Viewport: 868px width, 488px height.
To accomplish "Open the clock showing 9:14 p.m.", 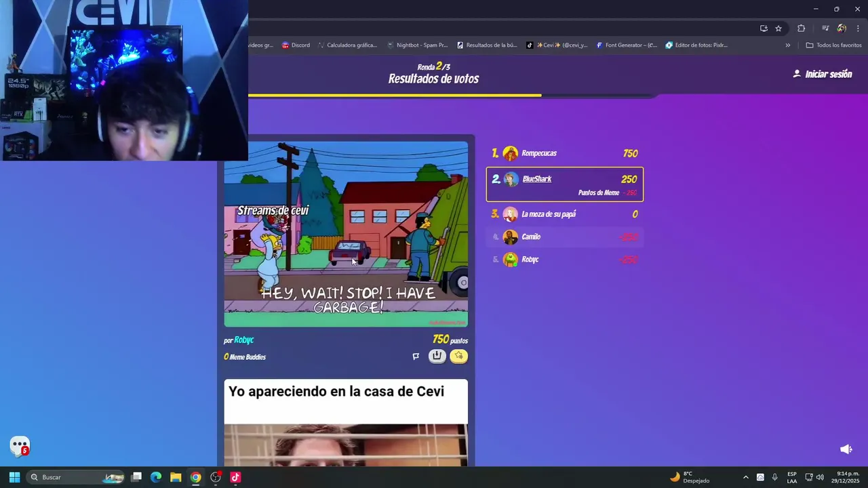I will click(847, 477).
